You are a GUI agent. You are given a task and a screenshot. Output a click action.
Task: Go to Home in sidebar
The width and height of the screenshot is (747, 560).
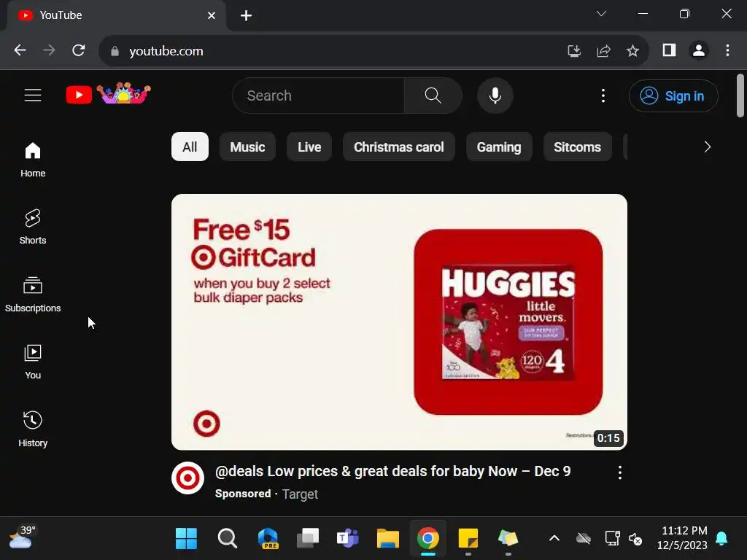(x=33, y=160)
